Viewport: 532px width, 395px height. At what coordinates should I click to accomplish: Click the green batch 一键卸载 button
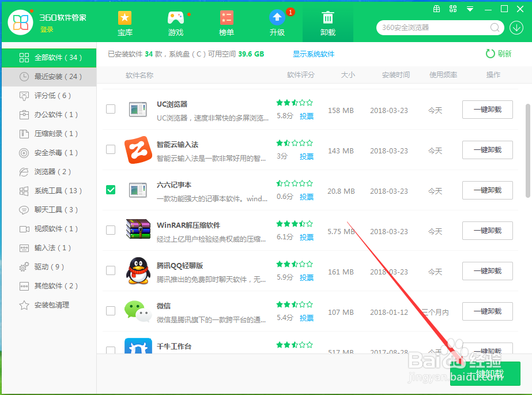pos(485,374)
